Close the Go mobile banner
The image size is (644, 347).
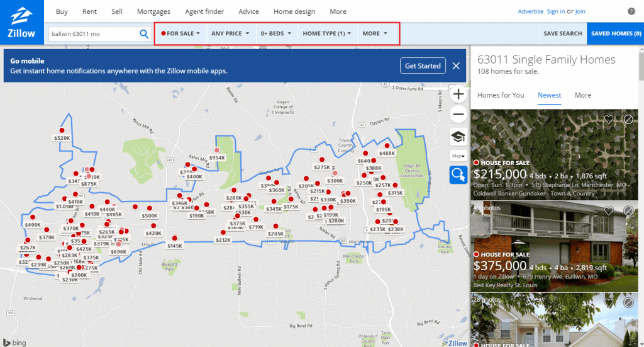click(456, 66)
